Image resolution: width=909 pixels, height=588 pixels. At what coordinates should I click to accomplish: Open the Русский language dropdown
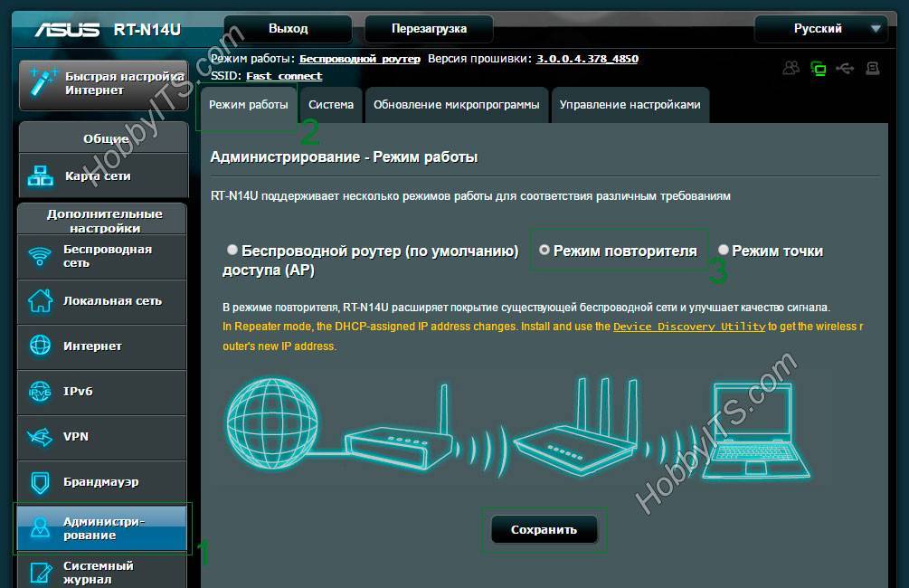(x=820, y=29)
